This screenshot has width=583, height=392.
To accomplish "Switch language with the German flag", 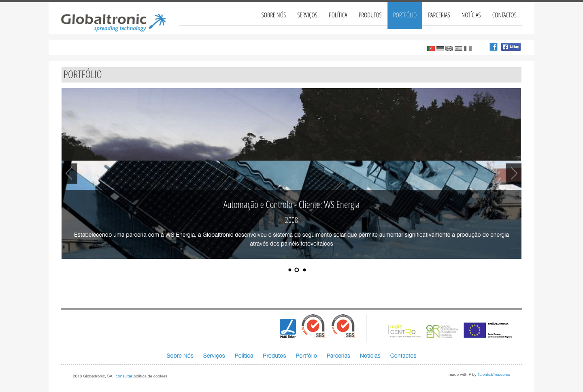I will click(440, 49).
